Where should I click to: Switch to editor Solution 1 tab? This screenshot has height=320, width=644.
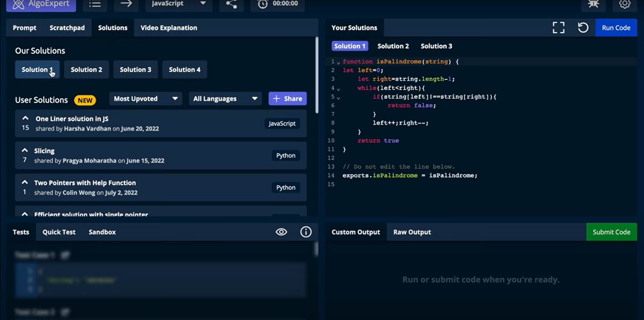(350, 46)
